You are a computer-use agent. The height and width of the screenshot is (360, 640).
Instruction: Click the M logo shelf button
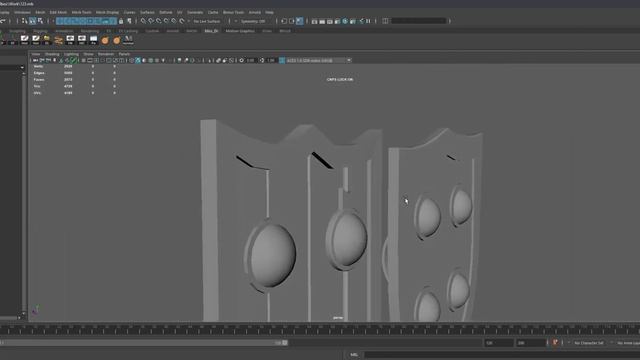128,40
